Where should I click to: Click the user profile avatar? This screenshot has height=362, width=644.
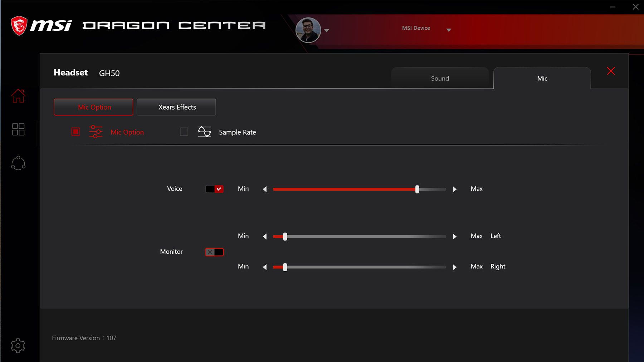[x=308, y=30]
